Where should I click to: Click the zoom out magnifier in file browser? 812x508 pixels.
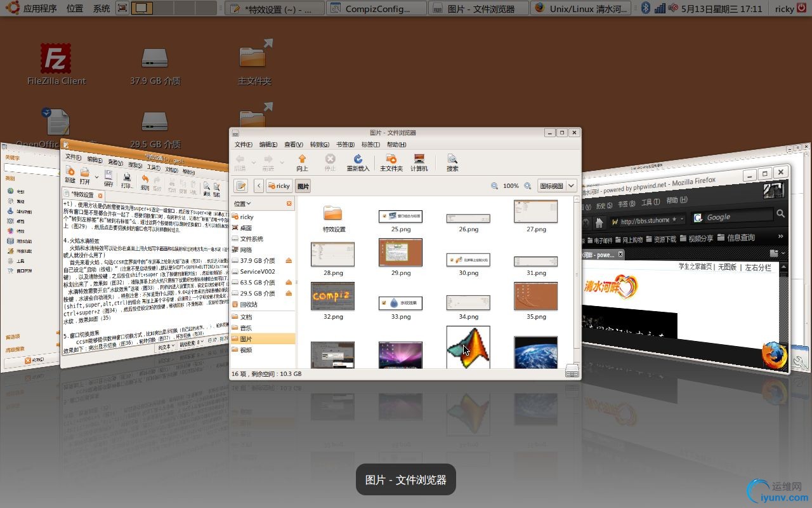[x=494, y=186]
